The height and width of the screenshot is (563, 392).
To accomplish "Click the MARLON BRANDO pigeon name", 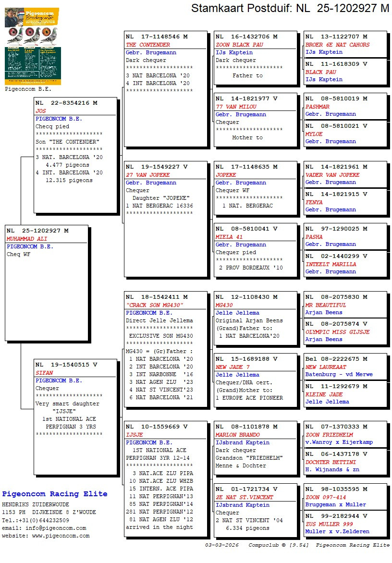I will pyautogui.click(x=237, y=435).
